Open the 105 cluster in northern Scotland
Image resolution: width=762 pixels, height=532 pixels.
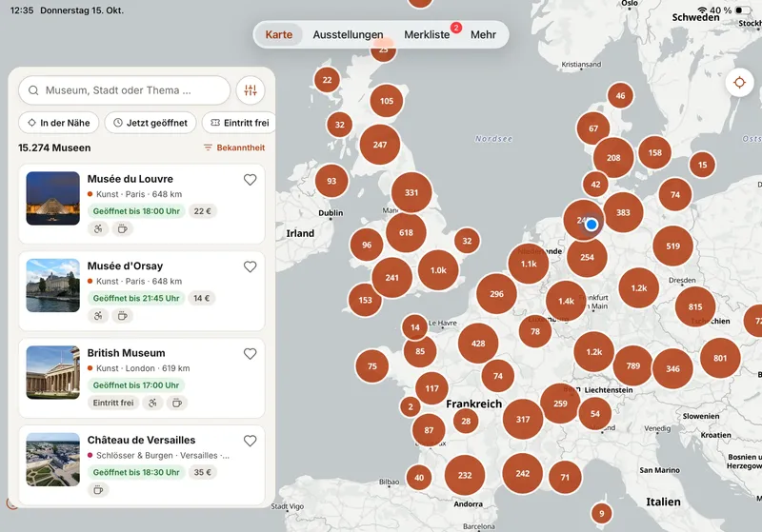[x=387, y=101]
